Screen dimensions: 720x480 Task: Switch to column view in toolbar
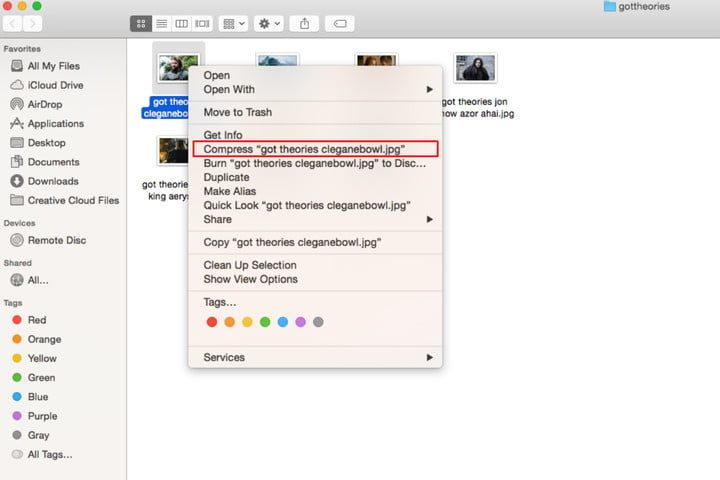click(x=181, y=23)
